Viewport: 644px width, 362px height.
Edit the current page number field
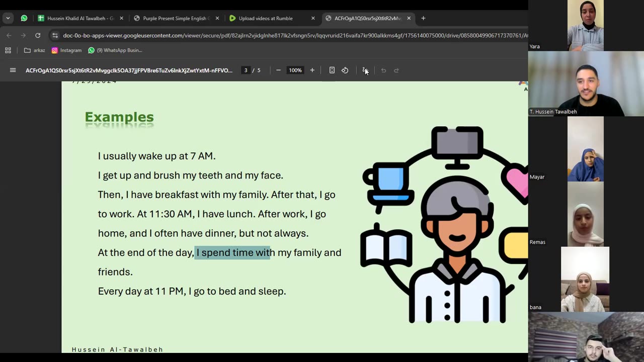tap(246, 70)
